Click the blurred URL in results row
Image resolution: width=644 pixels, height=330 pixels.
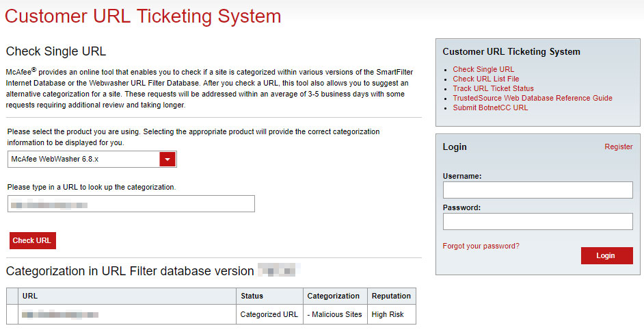[60, 315]
